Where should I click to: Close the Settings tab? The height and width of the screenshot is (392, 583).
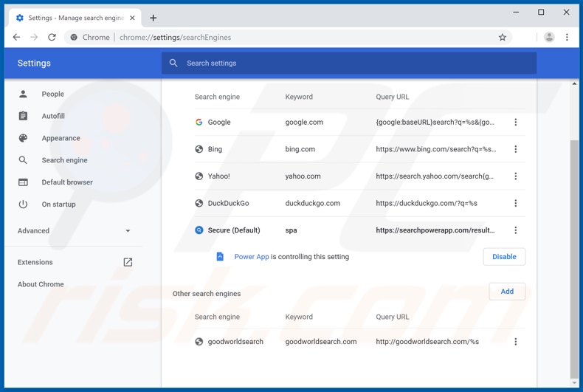132,18
